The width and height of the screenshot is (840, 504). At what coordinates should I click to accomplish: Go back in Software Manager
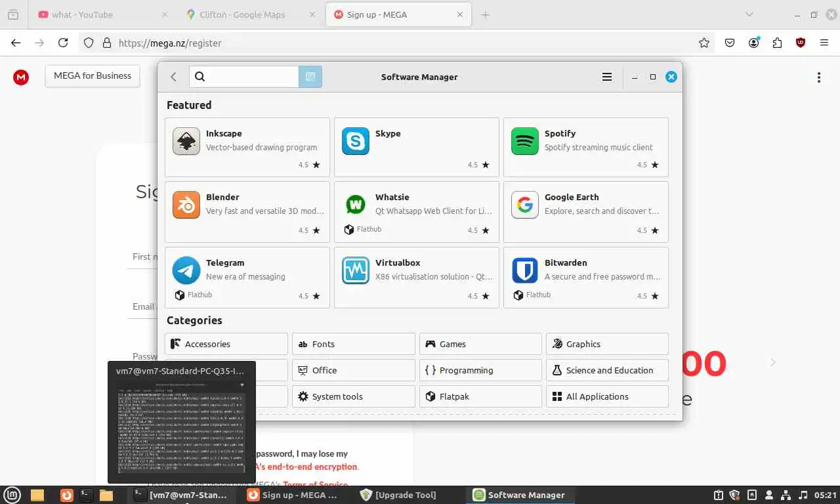pyautogui.click(x=173, y=77)
